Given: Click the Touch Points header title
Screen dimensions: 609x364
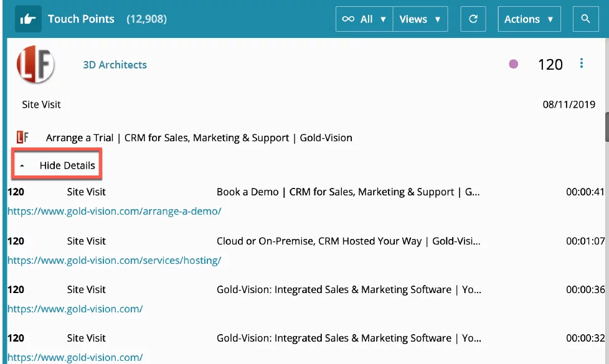Looking at the screenshot, I should pyautogui.click(x=81, y=19).
